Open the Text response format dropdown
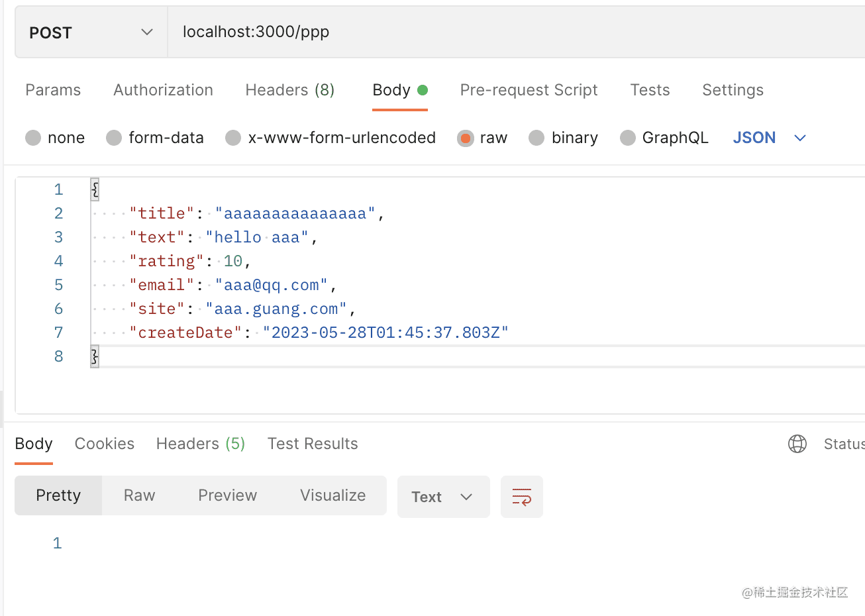Viewport: 865px width, 616px height. [442, 497]
